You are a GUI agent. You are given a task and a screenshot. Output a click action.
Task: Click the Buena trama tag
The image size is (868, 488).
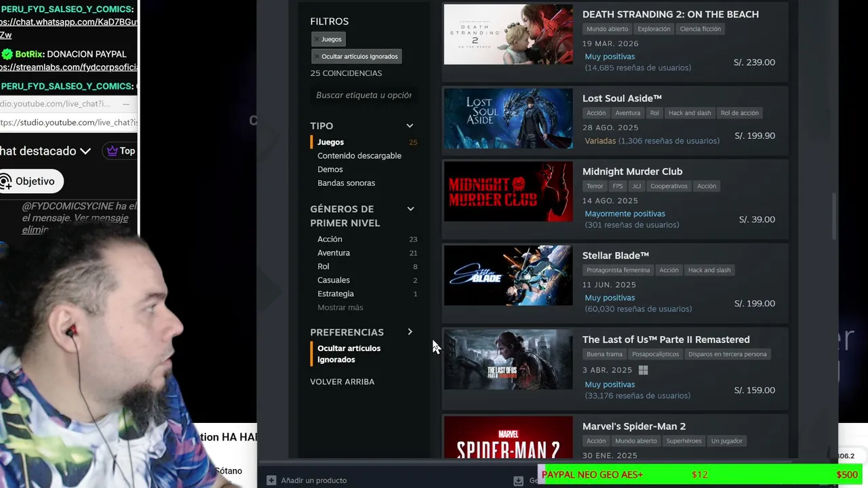point(604,354)
